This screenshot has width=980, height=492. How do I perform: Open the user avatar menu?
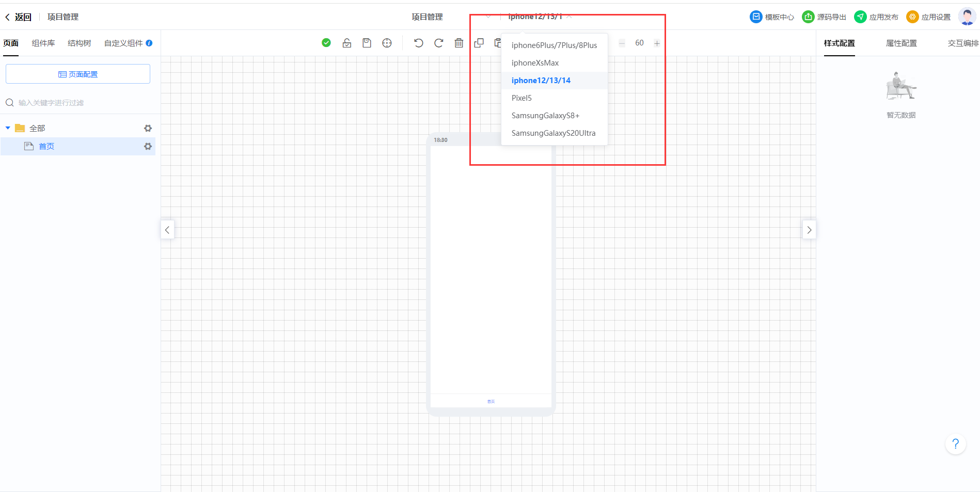(x=967, y=17)
